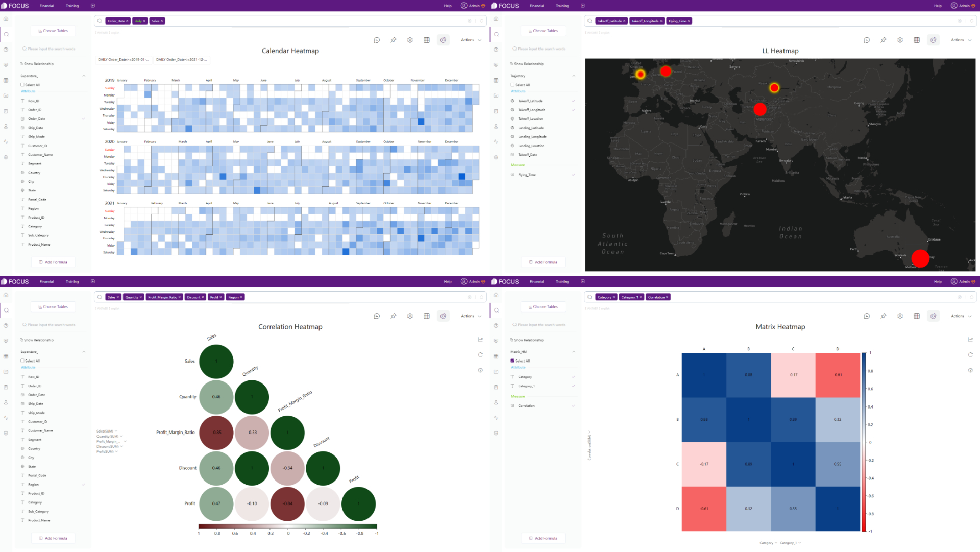Tick Select All checkbox in Correlation Heatmap window
Viewport: 980px width, 552px height.
pyautogui.click(x=22, y=361)
